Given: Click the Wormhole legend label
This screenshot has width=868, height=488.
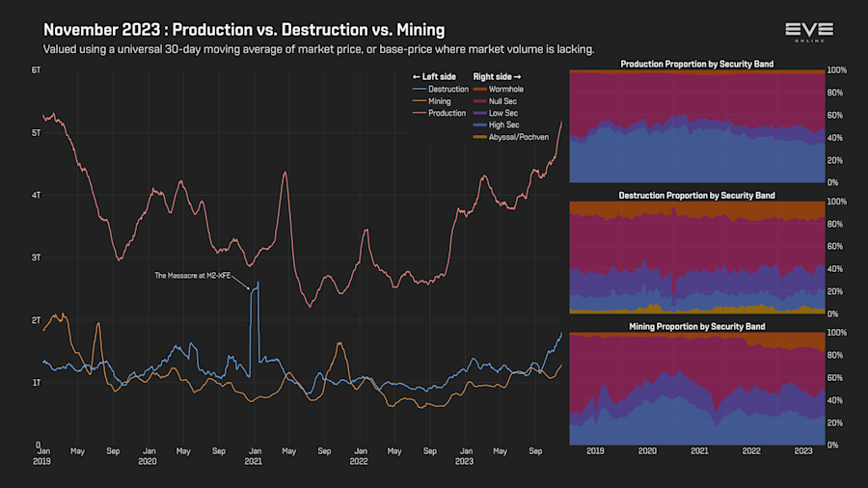Looking at the screenshot, I should 506,89.
